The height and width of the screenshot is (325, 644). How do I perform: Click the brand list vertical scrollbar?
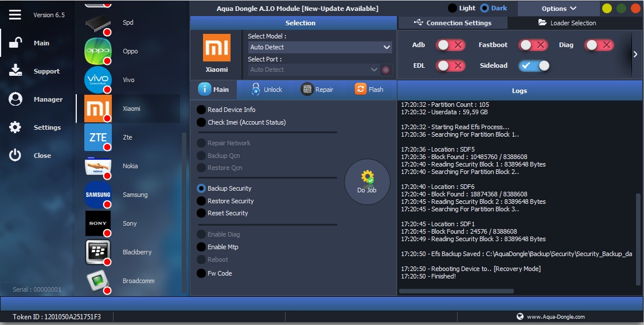point(184,212)
